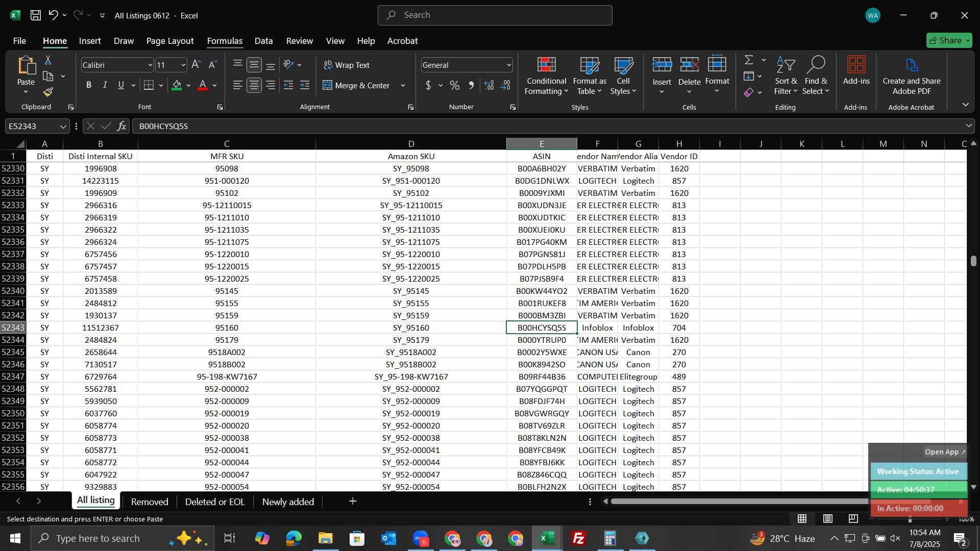Click the Search box in title bar
Screen dimensions: 980x551
[x=495, y=15]
